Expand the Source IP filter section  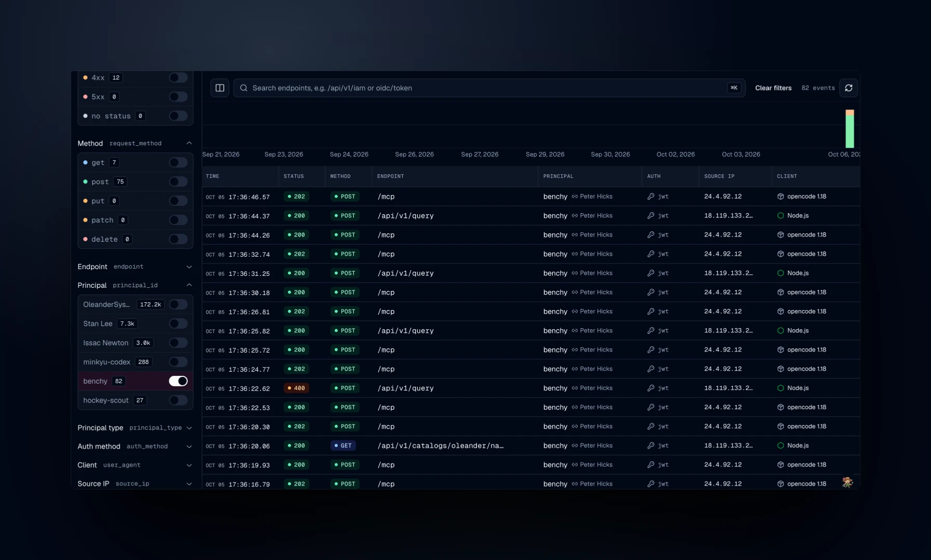[189, 484]
